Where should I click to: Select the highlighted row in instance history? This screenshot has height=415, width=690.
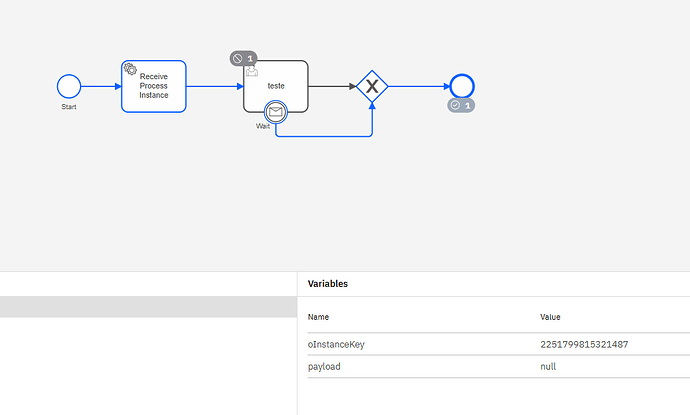(x=148, y=307)
